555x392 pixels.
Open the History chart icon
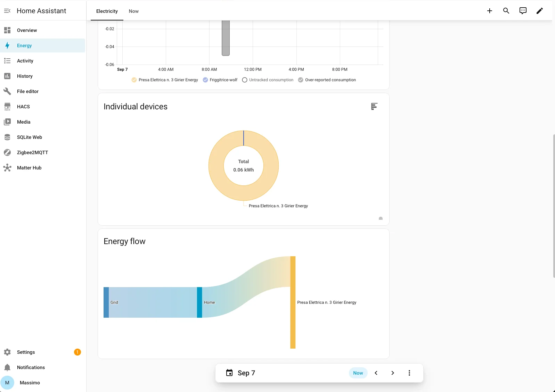[x=7, y=76]
